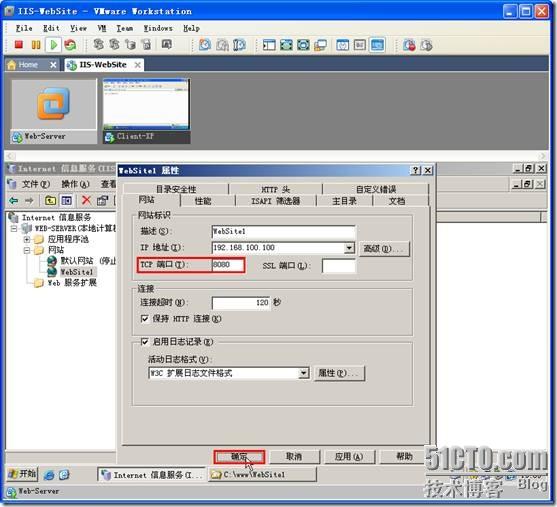Click the log 属性(P) properties button
557x507 pixels.
pos(339,373)
